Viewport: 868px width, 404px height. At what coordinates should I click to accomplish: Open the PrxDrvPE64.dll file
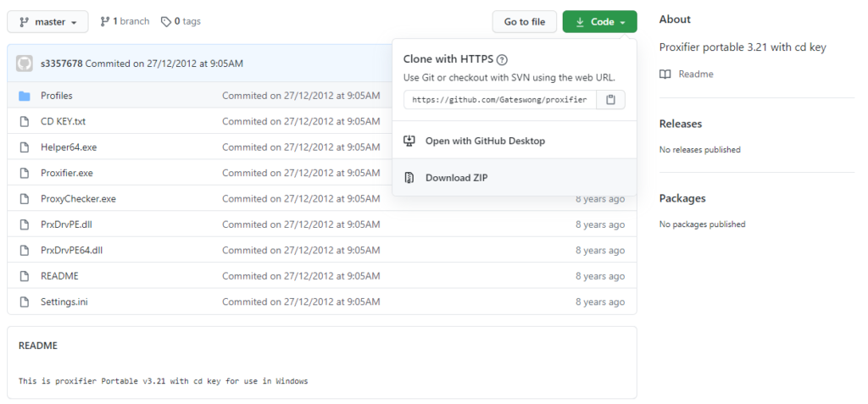tap(71, 250)
